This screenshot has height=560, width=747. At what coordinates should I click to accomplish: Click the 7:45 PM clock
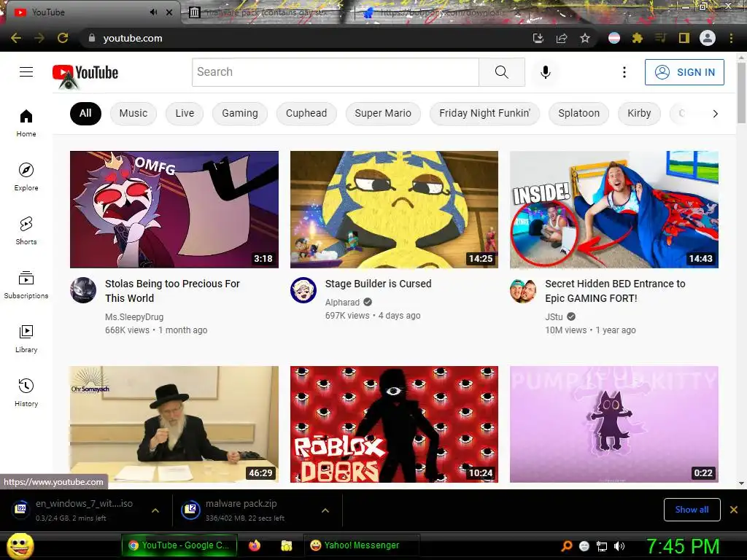click(682, 546)
